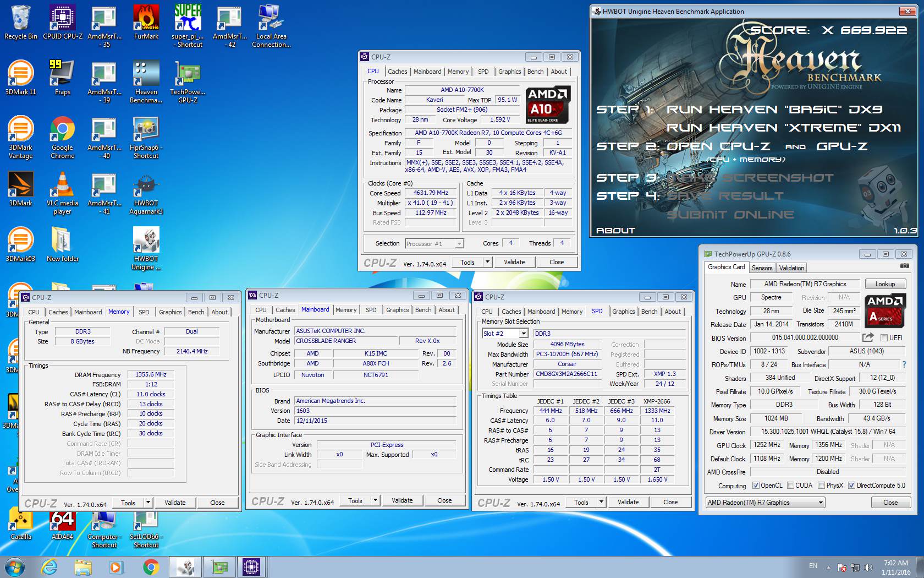Expand Processor #1 selection dropdown
924x578 pixels.
point(459,244)
